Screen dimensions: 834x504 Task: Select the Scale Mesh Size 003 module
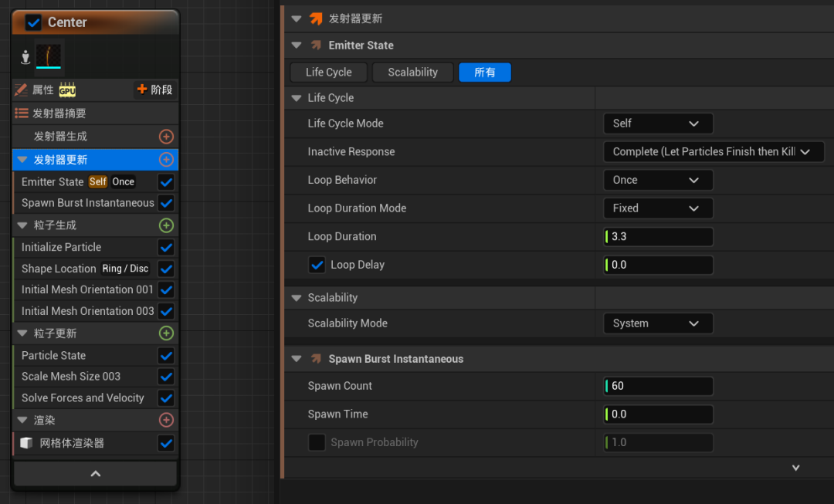(x=95, y=377)
